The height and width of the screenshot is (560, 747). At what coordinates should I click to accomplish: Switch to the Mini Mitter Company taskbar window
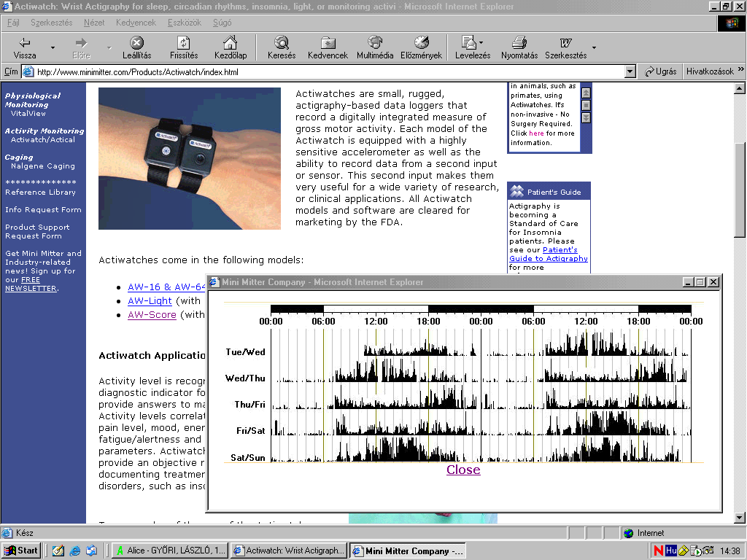click(408, 551)
